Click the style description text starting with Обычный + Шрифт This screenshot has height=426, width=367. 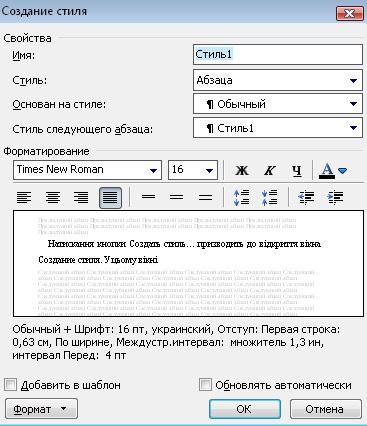(176, 342)
